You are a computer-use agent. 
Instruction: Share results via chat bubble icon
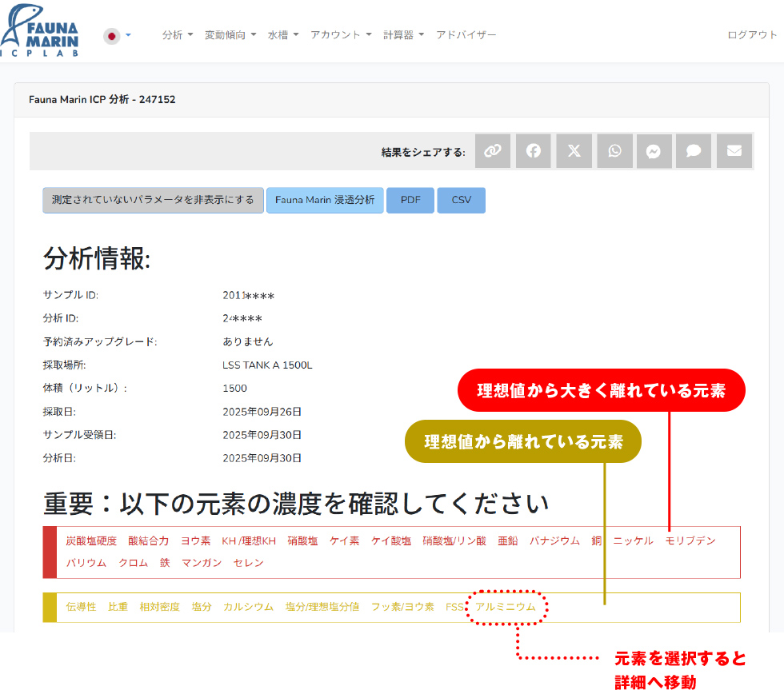point(694,151)
